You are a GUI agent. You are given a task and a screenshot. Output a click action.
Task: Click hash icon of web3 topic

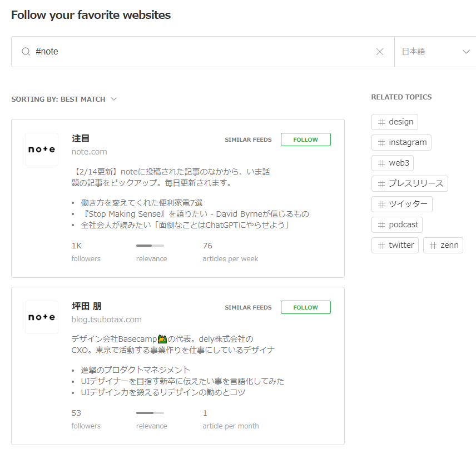click(381, 163)
